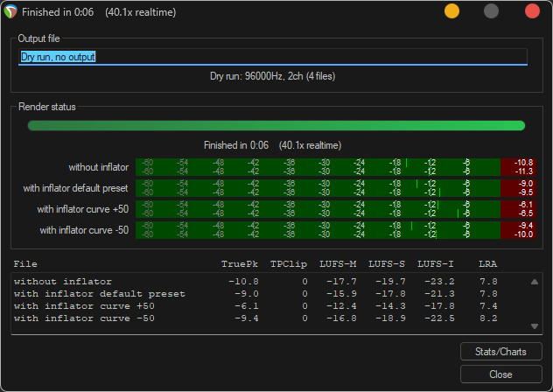This screenshot has height=392, width=553.
Task: Click the 'TruePk' column header
Action: [x=240, y=264]
